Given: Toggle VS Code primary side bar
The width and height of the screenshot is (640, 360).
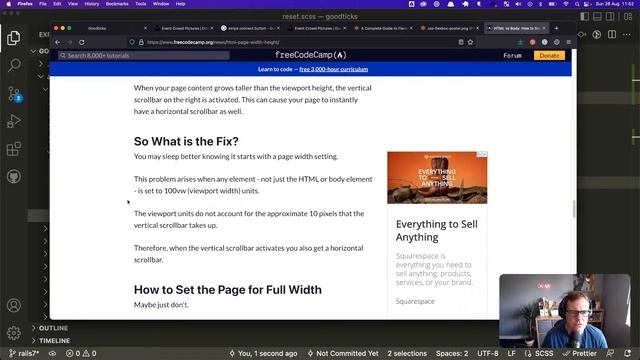Looking at the screenshot, I should pyautogui.click(x=584, y=16).
